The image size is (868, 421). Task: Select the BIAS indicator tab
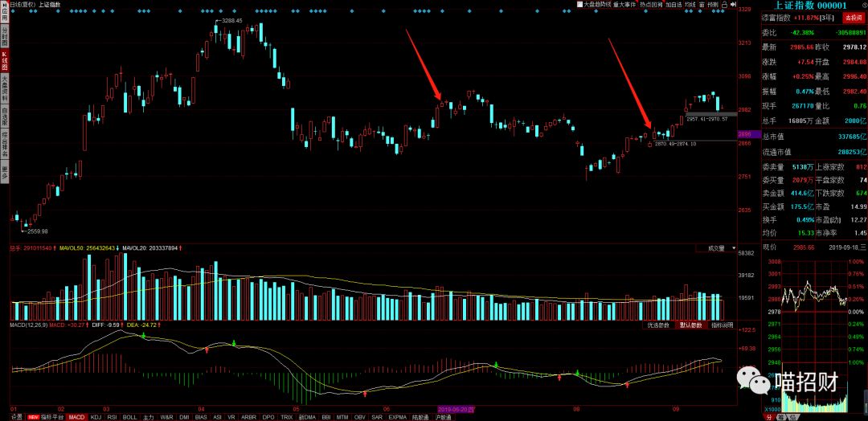201,417
